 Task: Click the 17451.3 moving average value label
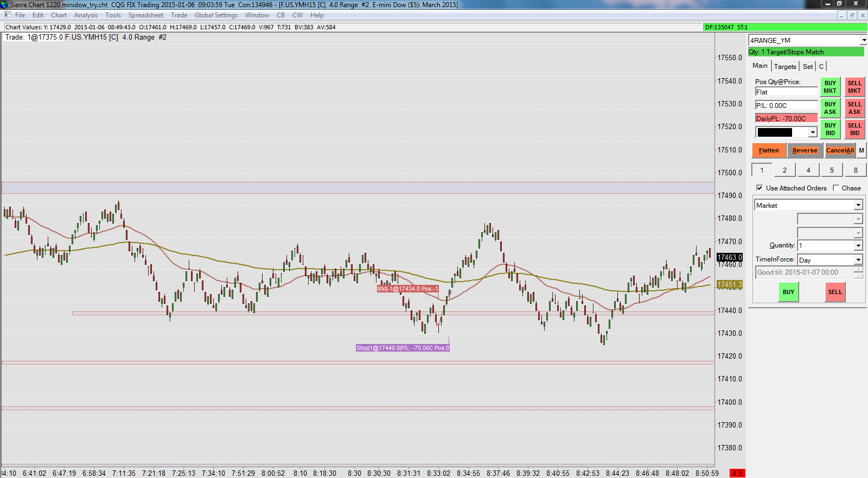[730, 284]
